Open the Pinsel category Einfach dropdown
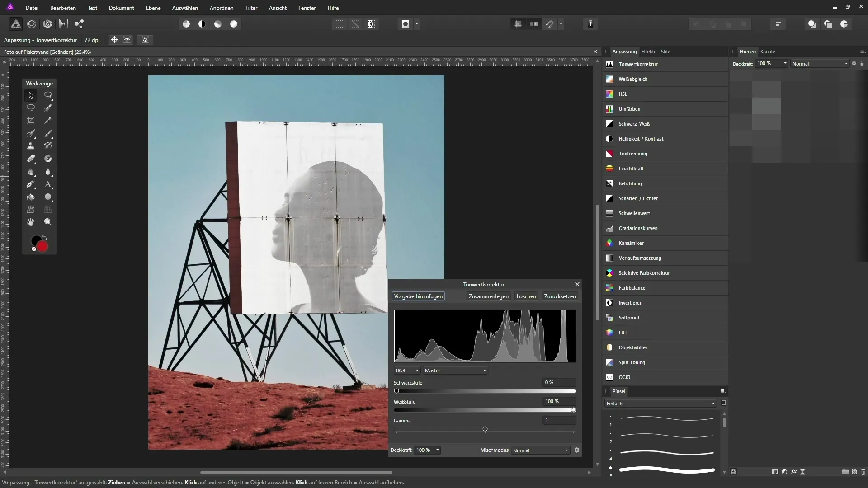Viewport: 868px width, 488px height. pyautogui.click(x=660, y=404)
